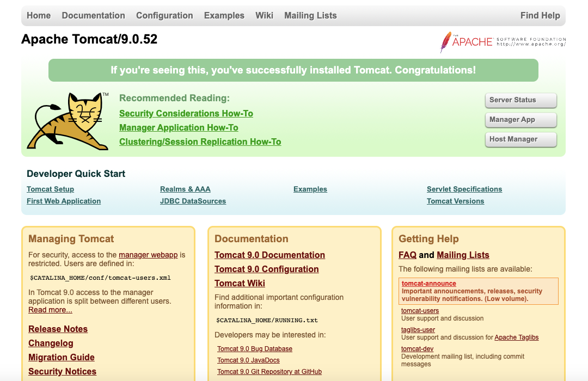This screenshot has height=381, width=588.
Task: Open the taglibs-user mailing list link
Action: (418, 330)
